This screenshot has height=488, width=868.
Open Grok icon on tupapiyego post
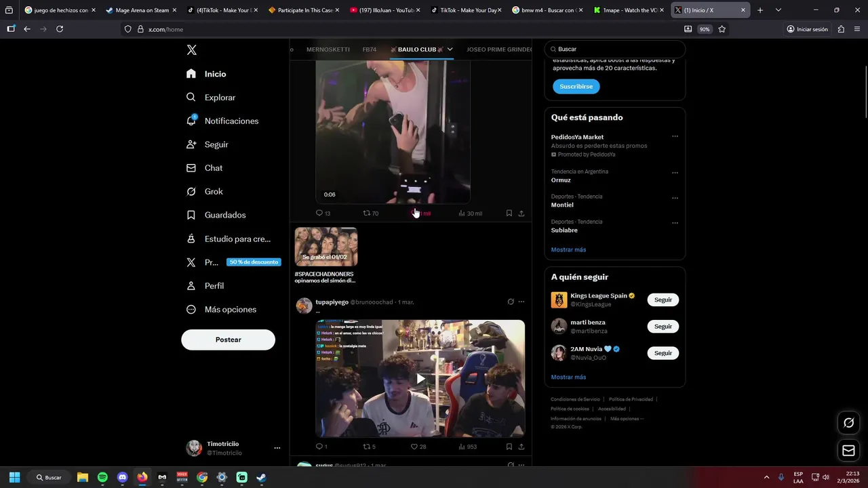[x=511, y=302]
